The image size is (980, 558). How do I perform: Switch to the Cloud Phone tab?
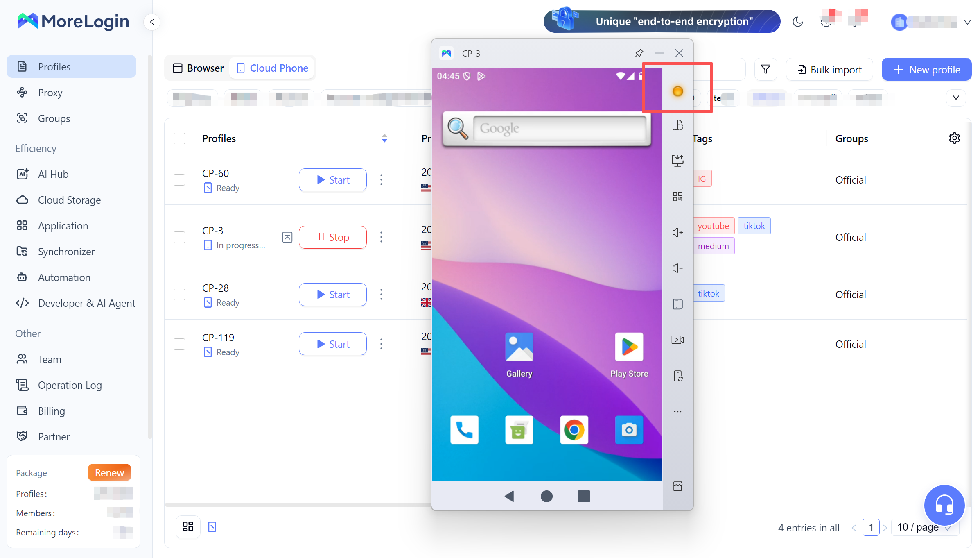coord(273,68)
